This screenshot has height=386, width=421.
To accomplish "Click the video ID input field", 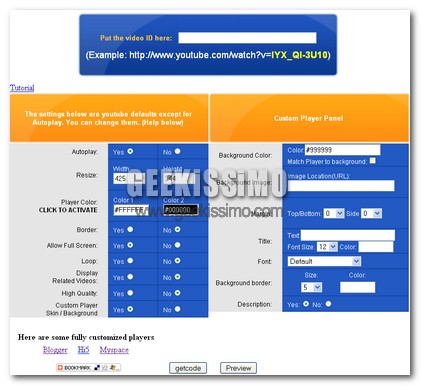I will pos(247,38).
